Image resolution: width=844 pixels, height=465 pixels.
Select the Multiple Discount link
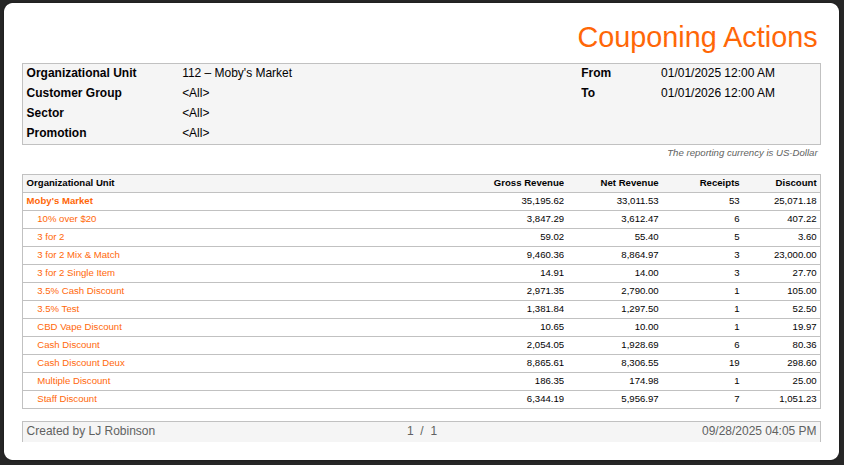[x=73, y=381]
